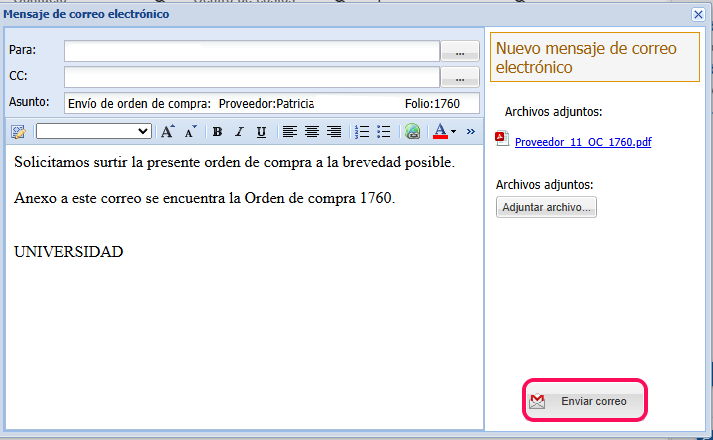Open the font color dropdown arrow
713x440 pixels.
coord(453,132)
